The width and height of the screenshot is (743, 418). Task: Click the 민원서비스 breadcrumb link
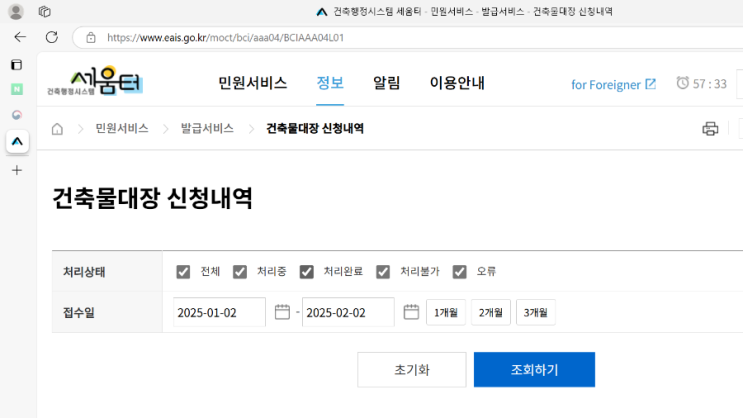(x=122, y=128)
